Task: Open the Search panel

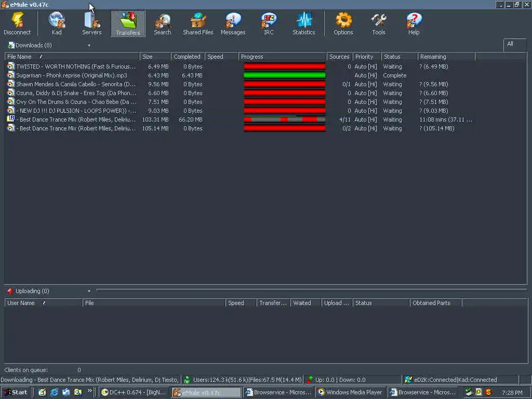Action: pyautogui.click(x=163, y=23)
